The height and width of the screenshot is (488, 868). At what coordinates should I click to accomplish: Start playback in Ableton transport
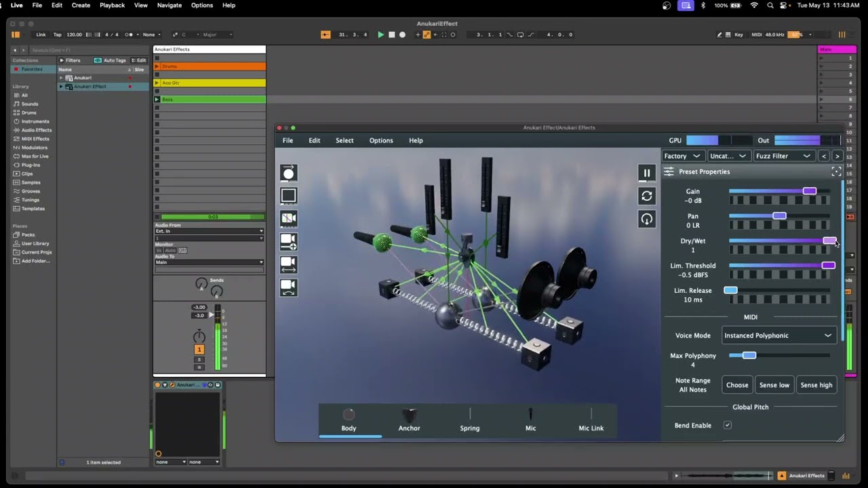point(380,35)
